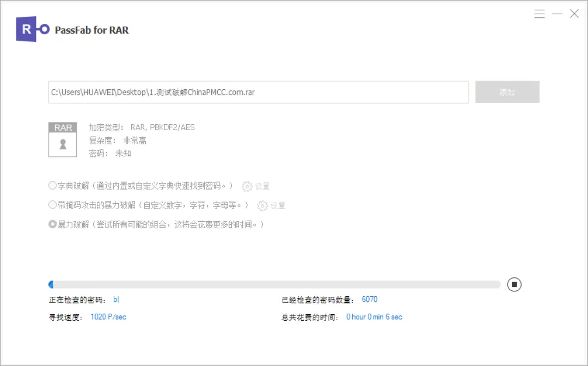588x366 pixels.
Task: Click the checked passwords count 6070
Action: [369, 299]
